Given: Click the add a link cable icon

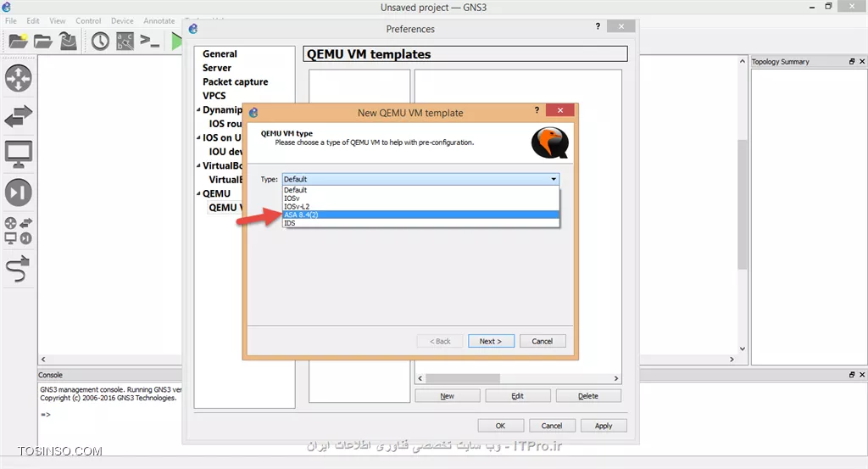Looking at the screenshot, I should pyautogui.click(x=18, y=269).
